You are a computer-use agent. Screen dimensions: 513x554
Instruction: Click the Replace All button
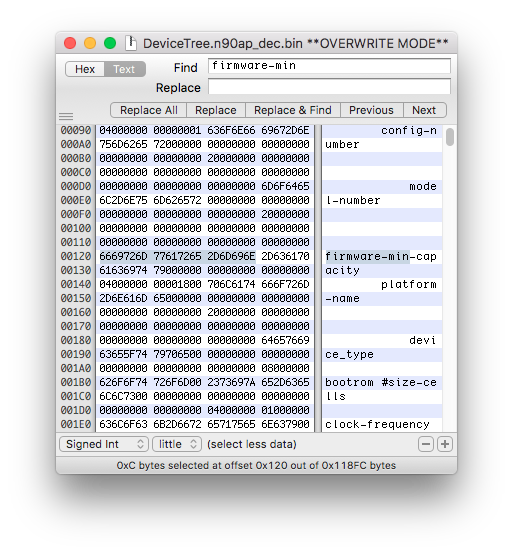[x=149, y=110]
